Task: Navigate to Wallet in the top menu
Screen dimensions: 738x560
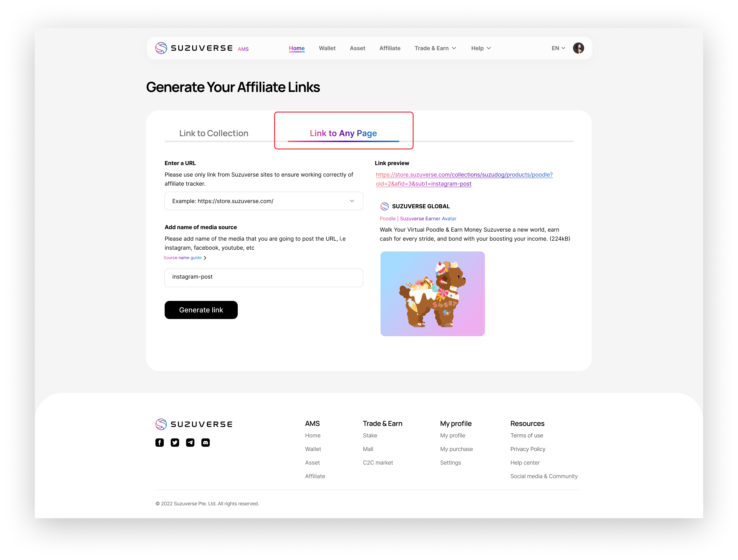Action: [327, 48]
